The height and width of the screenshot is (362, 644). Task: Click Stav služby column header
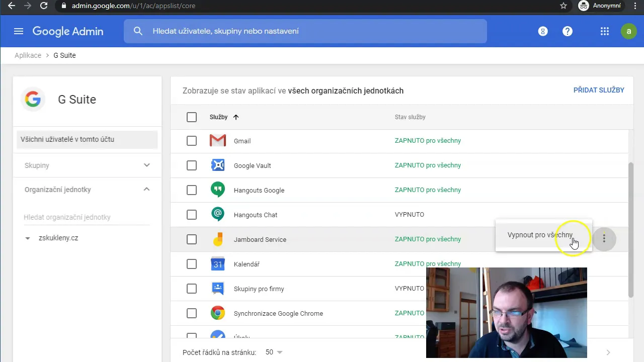click(x=410, y=117)
